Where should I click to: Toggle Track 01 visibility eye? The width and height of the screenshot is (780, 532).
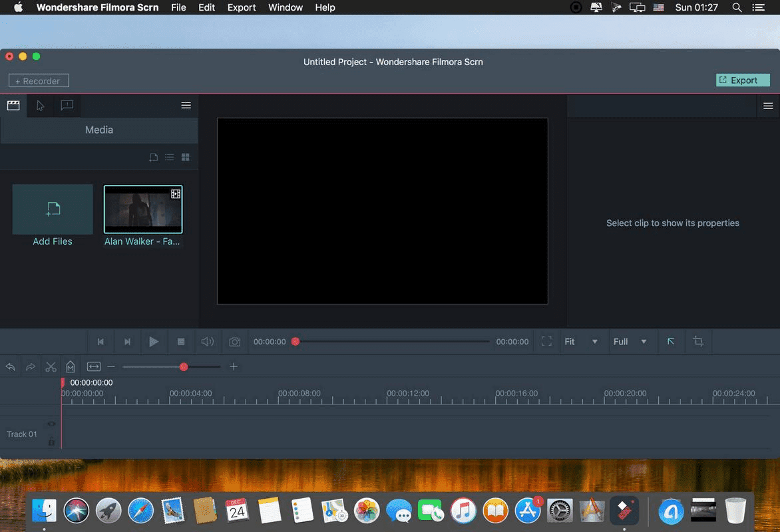(x=51, y=424)
